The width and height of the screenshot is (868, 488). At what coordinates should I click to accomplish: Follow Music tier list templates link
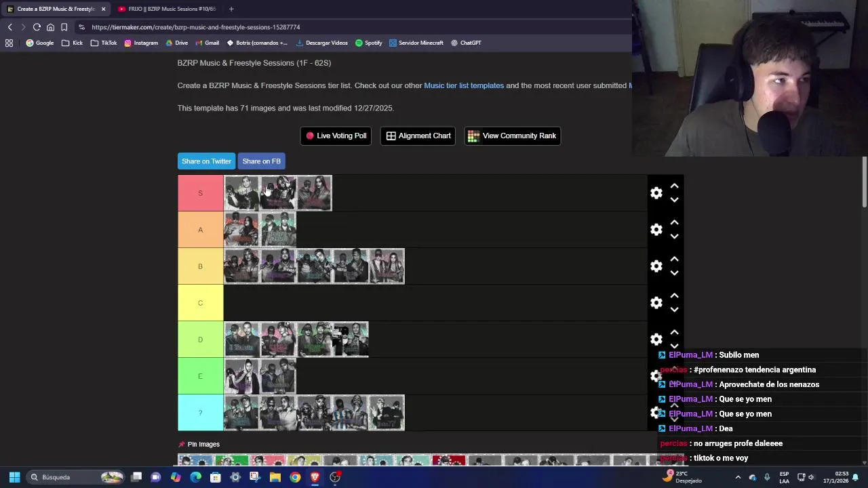464,85
